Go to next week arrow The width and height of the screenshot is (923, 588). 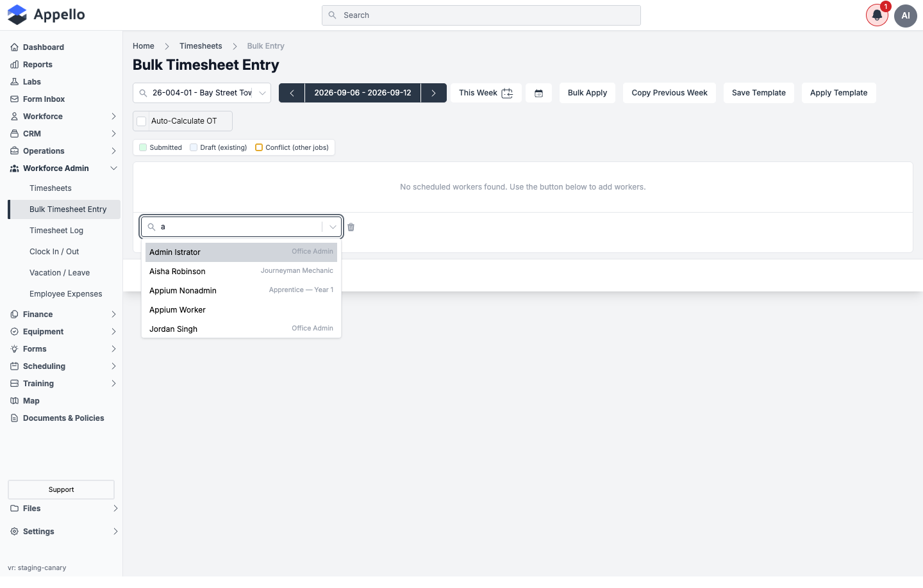[x=434, y=93]
